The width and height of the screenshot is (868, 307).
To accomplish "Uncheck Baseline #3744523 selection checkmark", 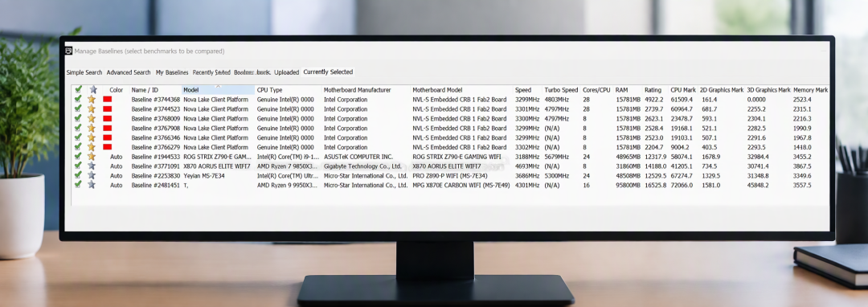I will point(78,109).
